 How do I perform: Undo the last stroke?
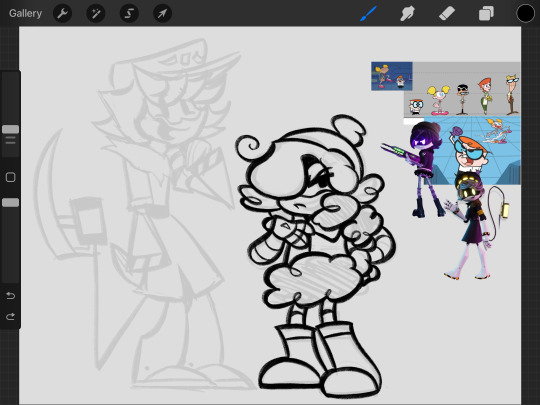click(10, 295)
